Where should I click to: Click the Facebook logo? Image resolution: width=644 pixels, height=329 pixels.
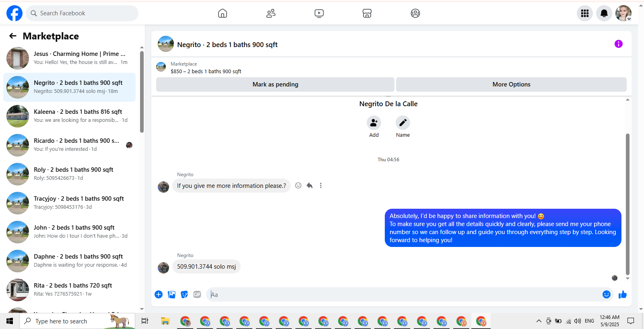[14, 13]
